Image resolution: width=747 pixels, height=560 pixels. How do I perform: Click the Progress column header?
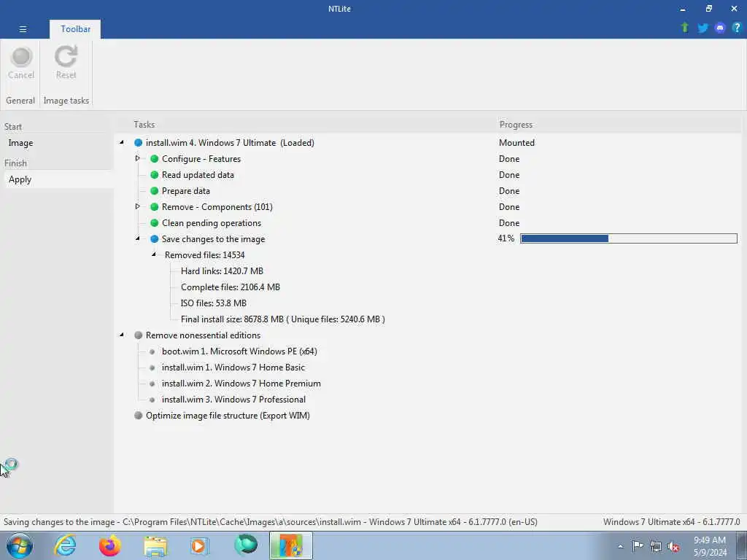pos(516,124)
